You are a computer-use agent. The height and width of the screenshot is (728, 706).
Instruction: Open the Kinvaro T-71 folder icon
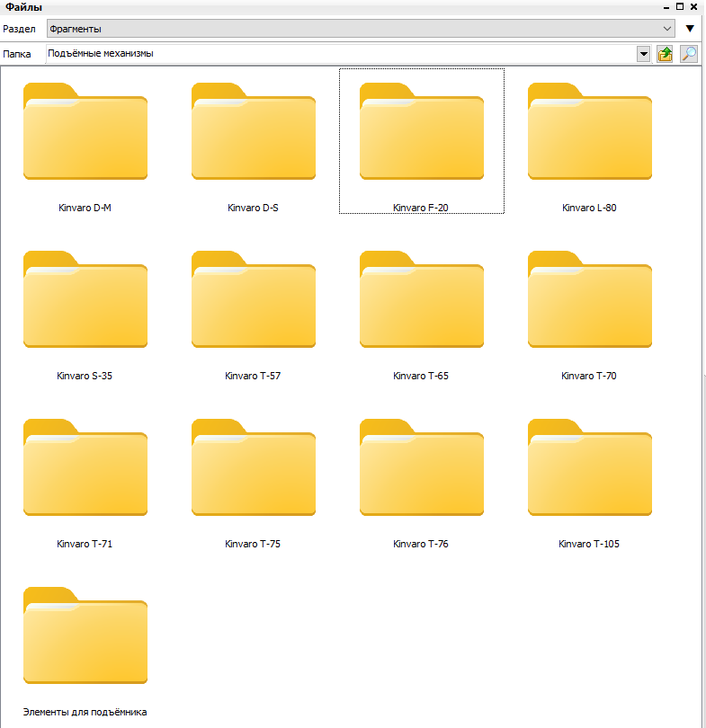[x=85, y=467]
